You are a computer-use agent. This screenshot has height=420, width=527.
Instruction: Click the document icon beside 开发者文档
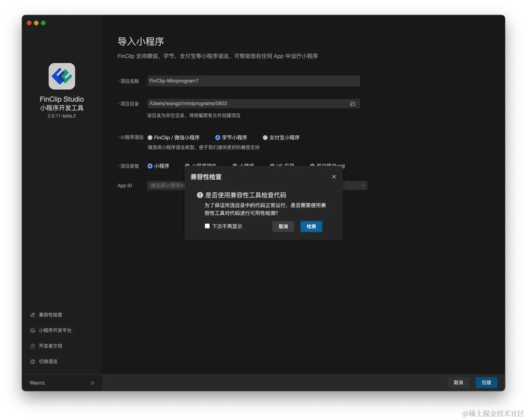pyautogui.click(x=33, y=346)
